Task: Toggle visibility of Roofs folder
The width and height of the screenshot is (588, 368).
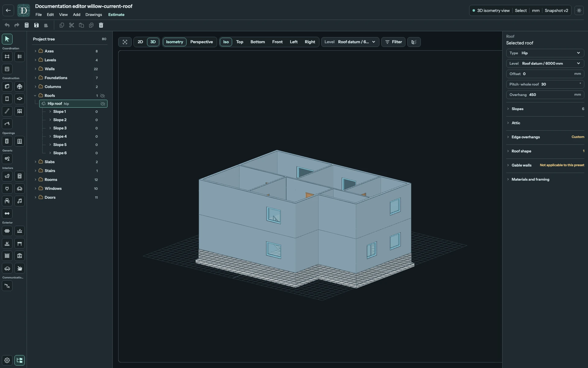Action: point(103,96)
